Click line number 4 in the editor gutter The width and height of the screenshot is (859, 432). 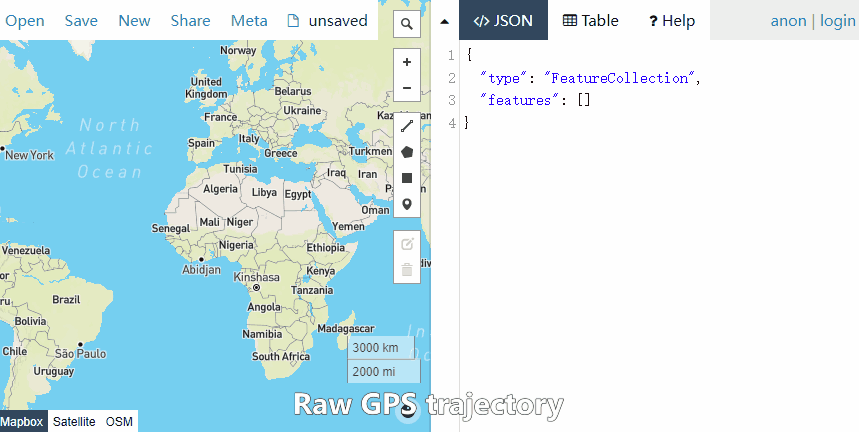pyautogui.click(x=451, y=123)
